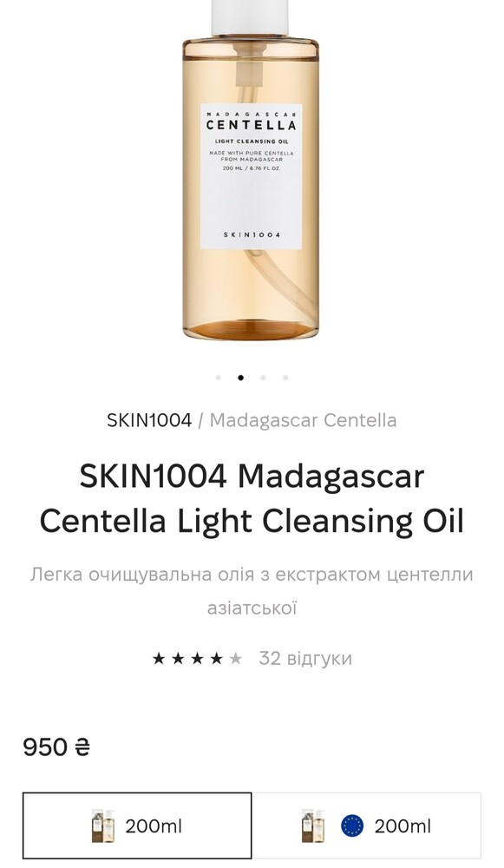504x868 pixels.
Task: Tap the product title heading
Action: (252, 498)
